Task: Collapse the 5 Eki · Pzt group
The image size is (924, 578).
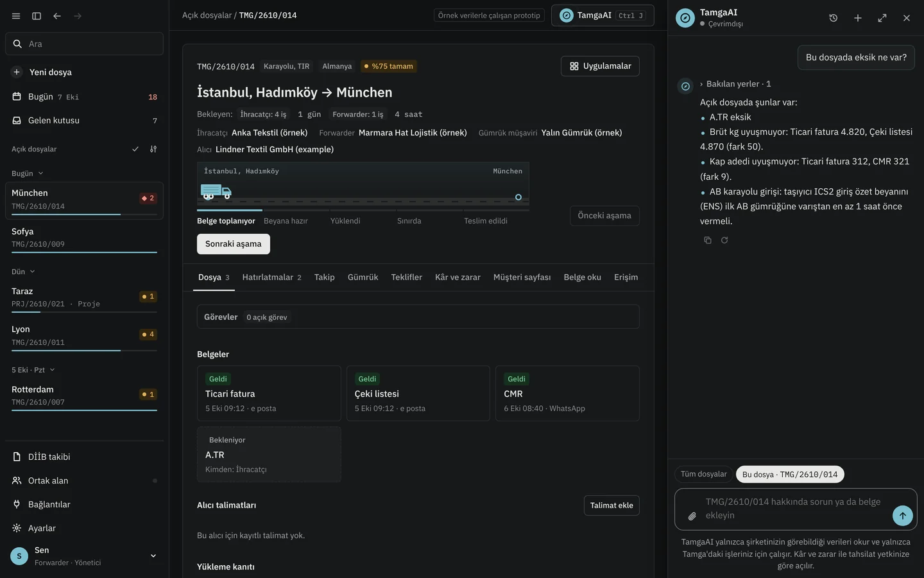Action: (33, 370)
